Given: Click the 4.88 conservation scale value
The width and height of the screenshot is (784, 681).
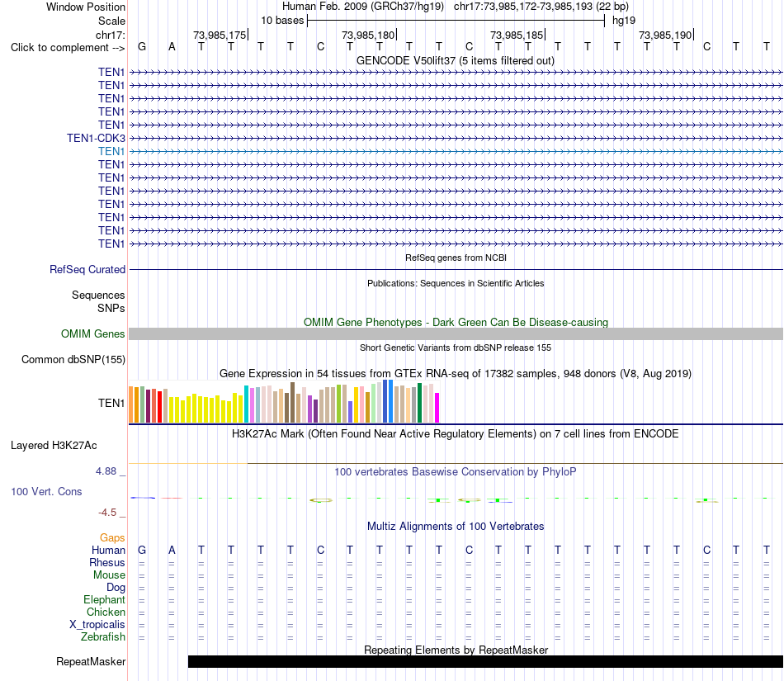Looking at the screenshot, I should (106, 471).
